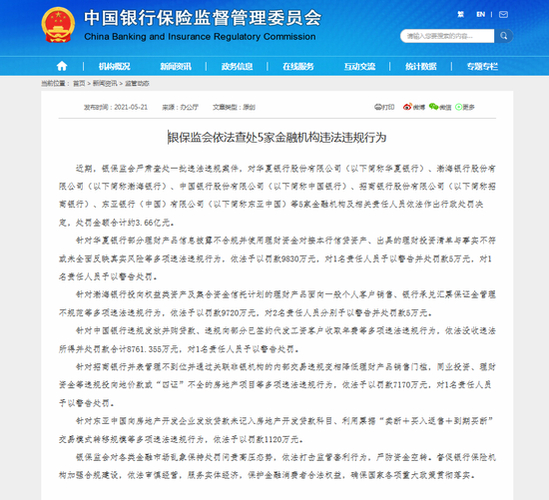Click the site name 中国银行保险监督管理委员会
549x500 pixels.
pyautogui.click(x=202, y=18)
